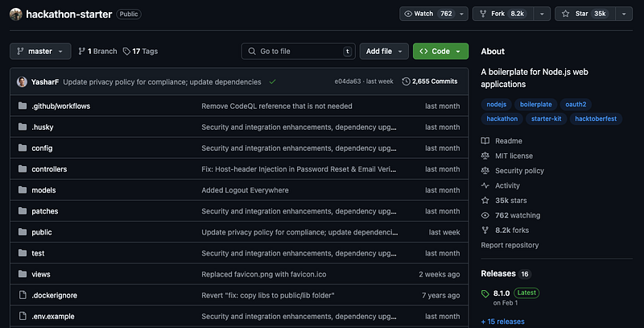Screen dimensions: 644x328
Task: Click the tag icon next to 17 Tags
Action: pyautogui.click(x=126, y=52)
